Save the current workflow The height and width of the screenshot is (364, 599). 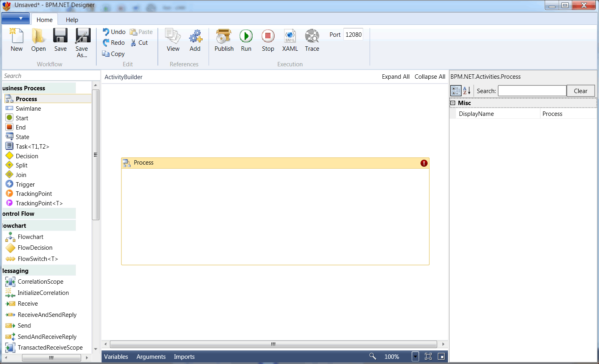[x=60, y=40]
